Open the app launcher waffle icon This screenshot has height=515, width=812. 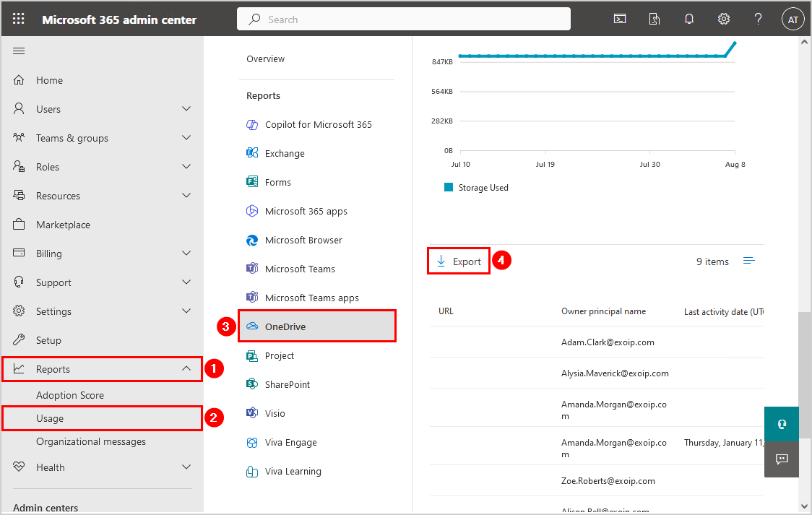point(19,20)
